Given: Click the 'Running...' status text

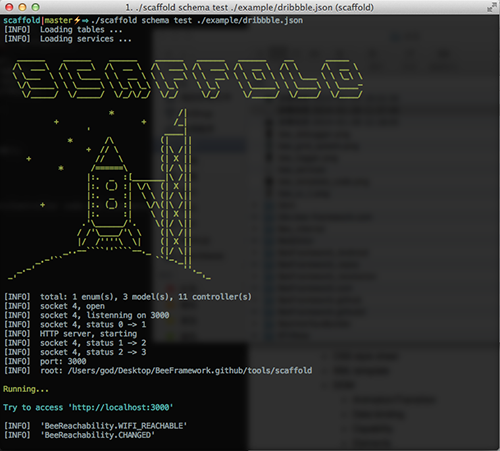Looking at the screenshot, I should (26, 389).
